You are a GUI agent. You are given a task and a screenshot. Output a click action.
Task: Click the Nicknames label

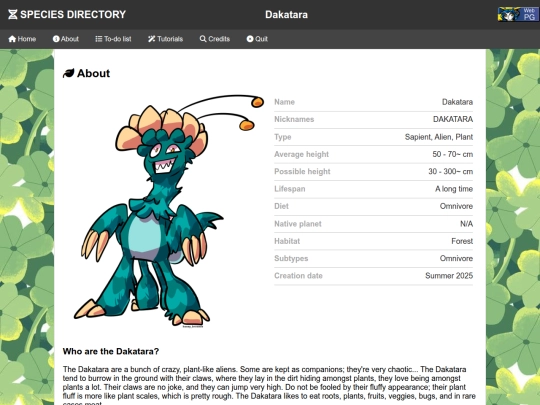(x=294, y=119)
